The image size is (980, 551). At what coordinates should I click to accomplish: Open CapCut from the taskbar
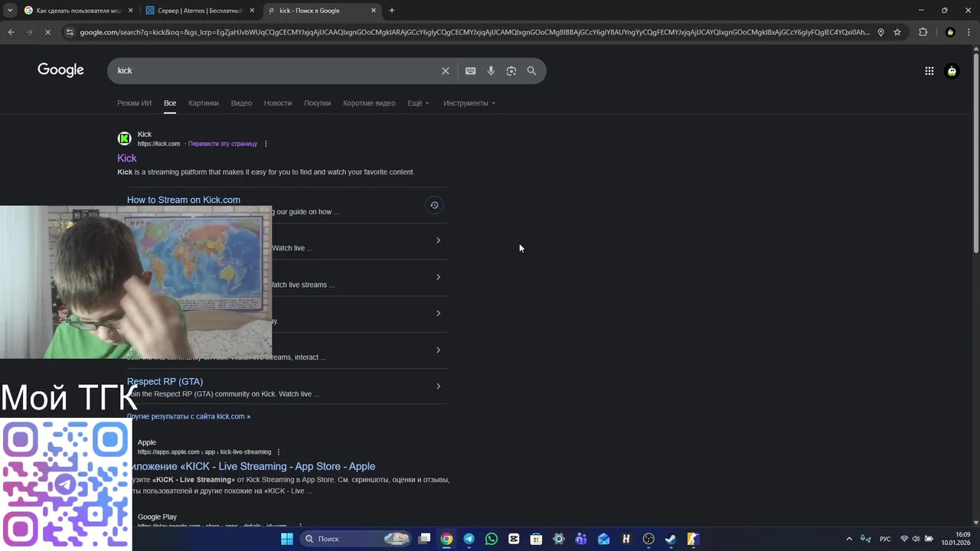514,539
